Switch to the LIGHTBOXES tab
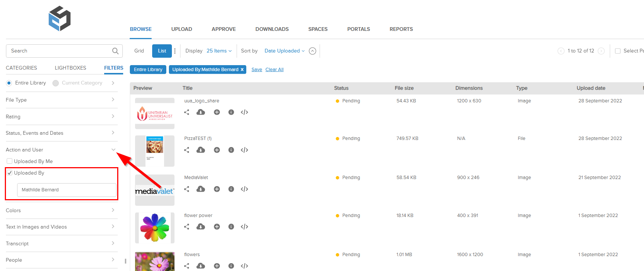 tap(70, 68)
